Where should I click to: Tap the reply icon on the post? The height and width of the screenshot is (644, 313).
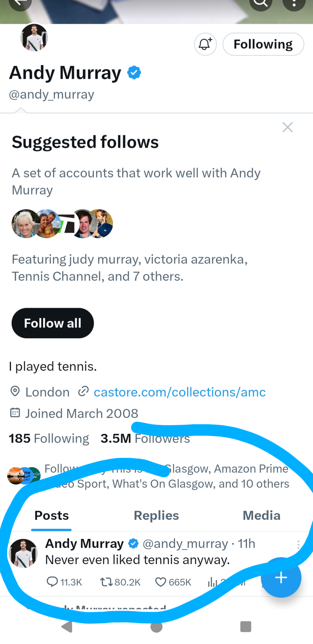point(52,582)
